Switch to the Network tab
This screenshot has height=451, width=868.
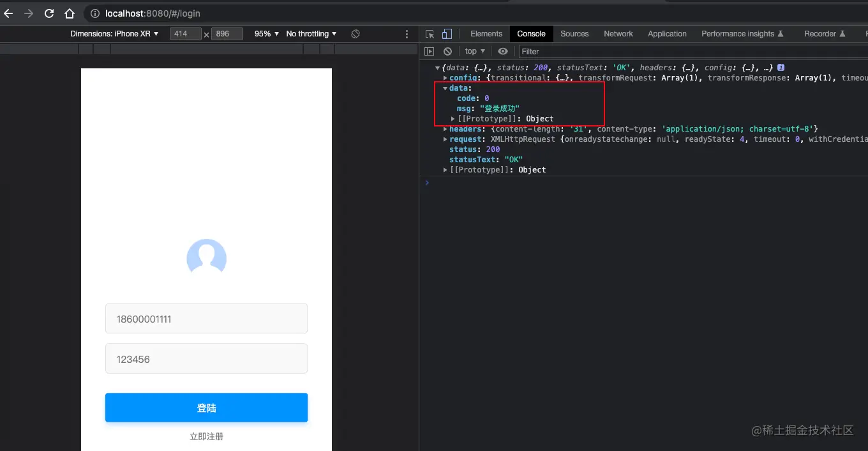[618, 34]
